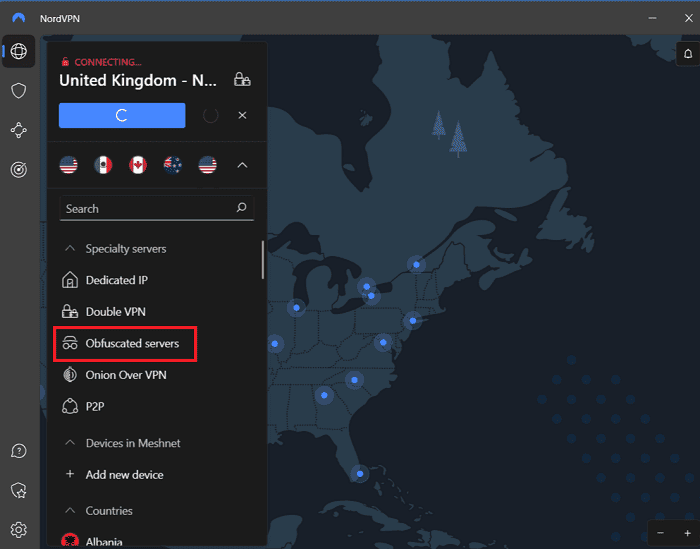Open the help question mark icon
The image size is (700, 549).
tap(18, 452)
